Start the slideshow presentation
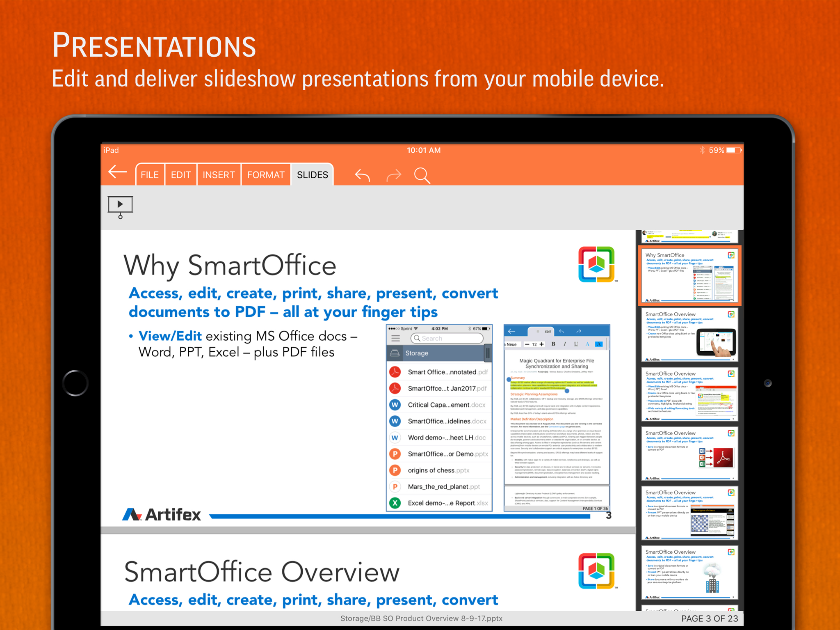 coord(120,207)
